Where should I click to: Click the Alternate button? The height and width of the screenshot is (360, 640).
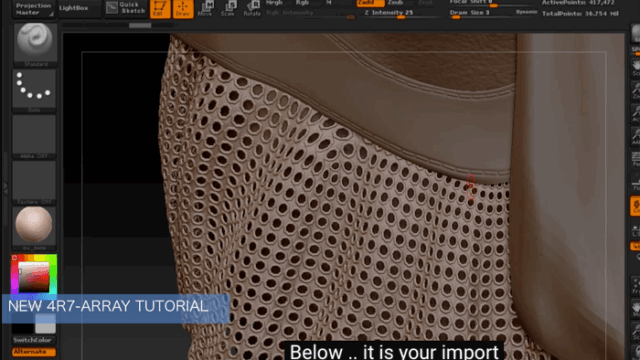[x=34, y=351]
